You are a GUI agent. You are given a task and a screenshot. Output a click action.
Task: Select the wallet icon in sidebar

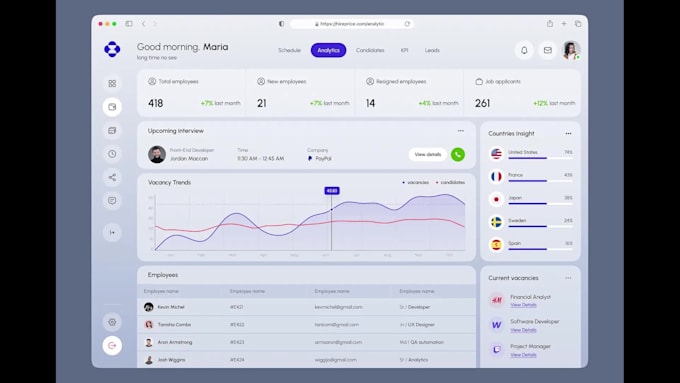[112, 107]
